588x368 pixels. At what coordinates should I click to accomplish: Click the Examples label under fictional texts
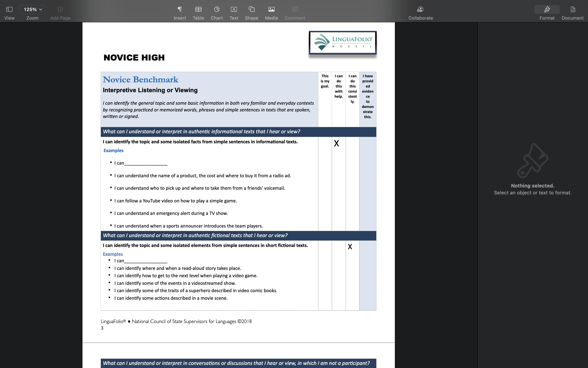click(x=113, y=254)
